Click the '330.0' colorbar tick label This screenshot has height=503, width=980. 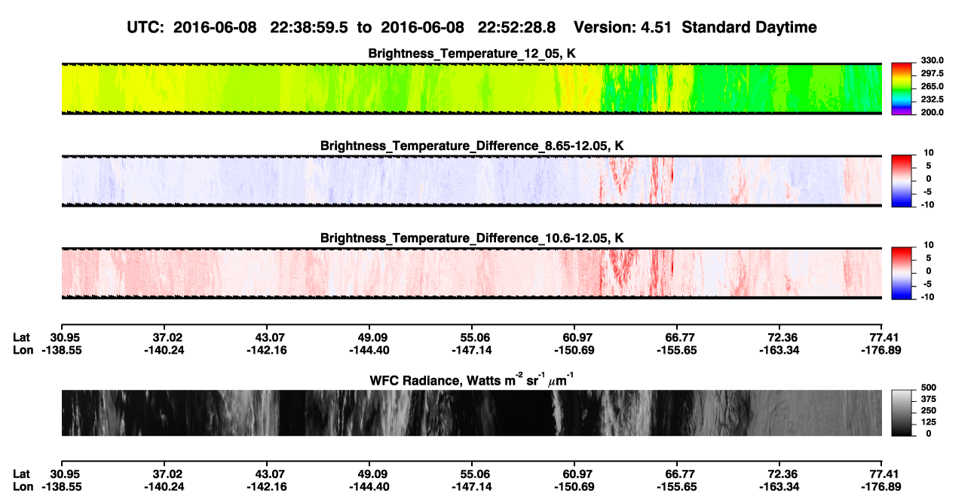pyautogui.click(x=933, y=60)
